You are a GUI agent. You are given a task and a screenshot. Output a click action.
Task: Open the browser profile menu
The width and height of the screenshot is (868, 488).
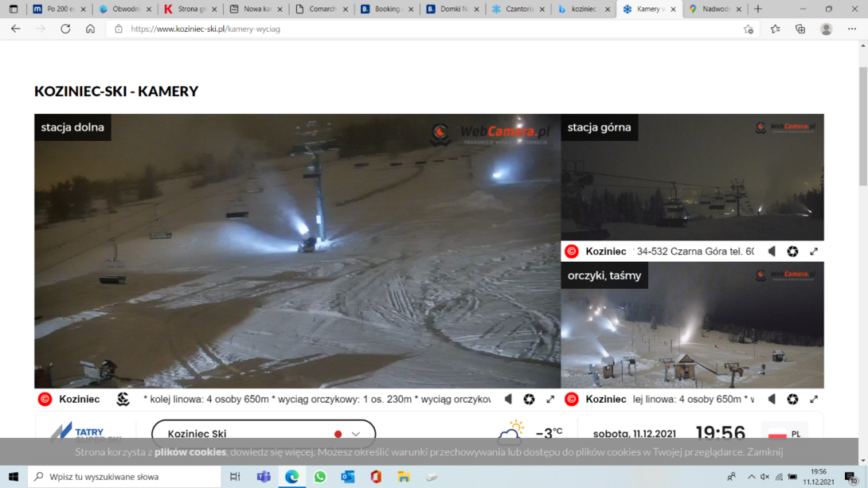(826, 29)
